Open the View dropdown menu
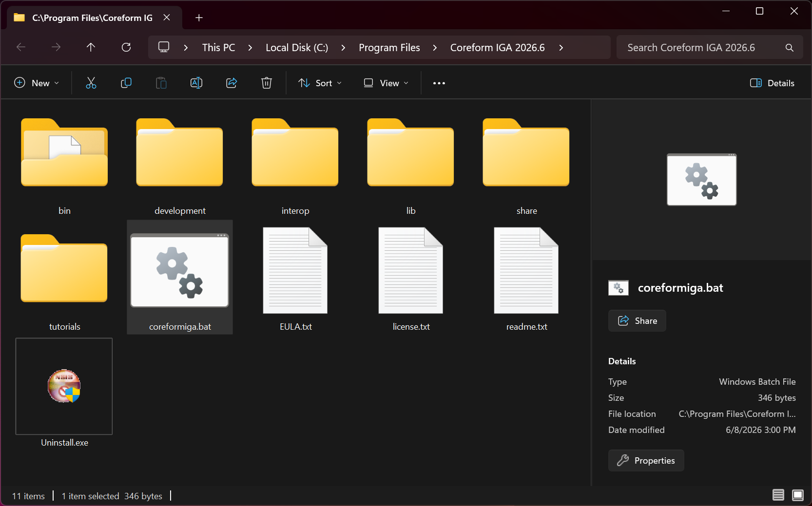 (x=386, y=83)
